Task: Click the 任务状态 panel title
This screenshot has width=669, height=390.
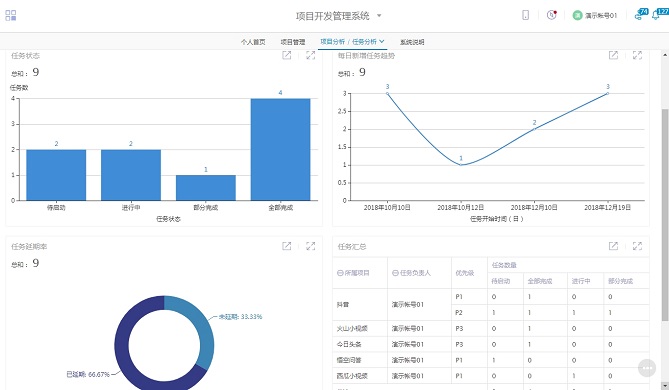Action: [x=25, y=55]
